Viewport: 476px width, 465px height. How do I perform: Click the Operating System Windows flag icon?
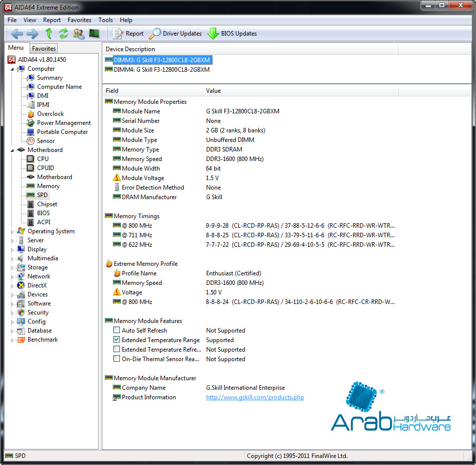click(21, 231)
